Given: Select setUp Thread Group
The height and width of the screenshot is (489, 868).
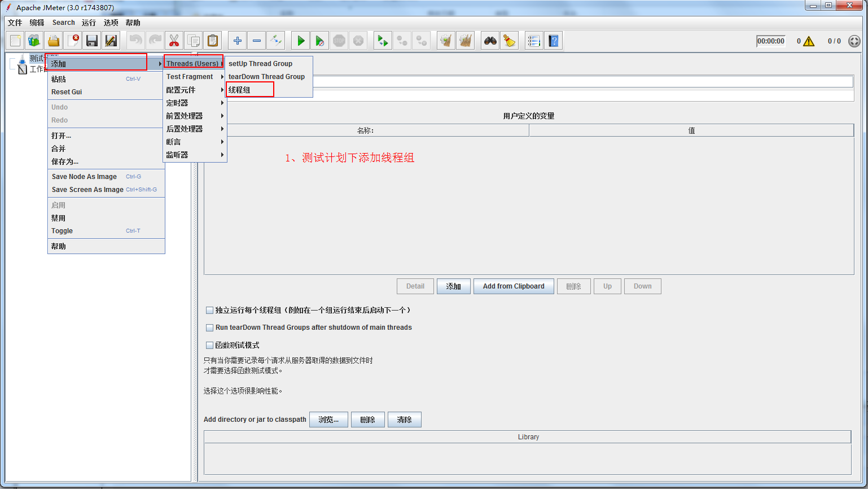Looking at the screenshot, I should tap(269, 64).
